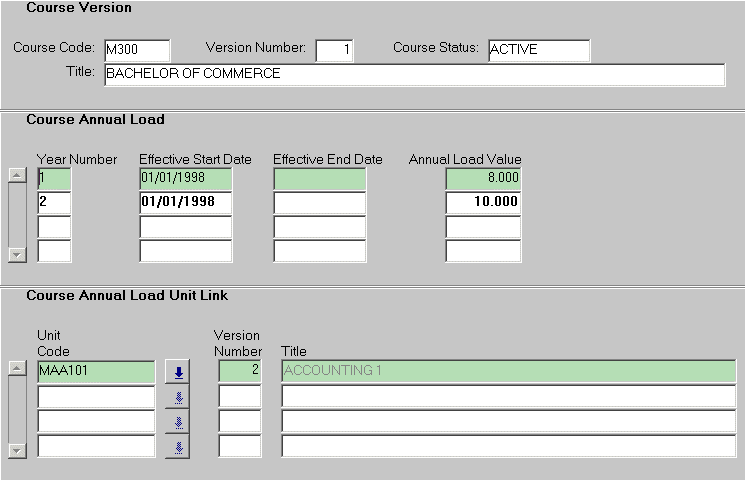Click the empty Effective End Date for year 1
The image size is (745, 480).
319,178
